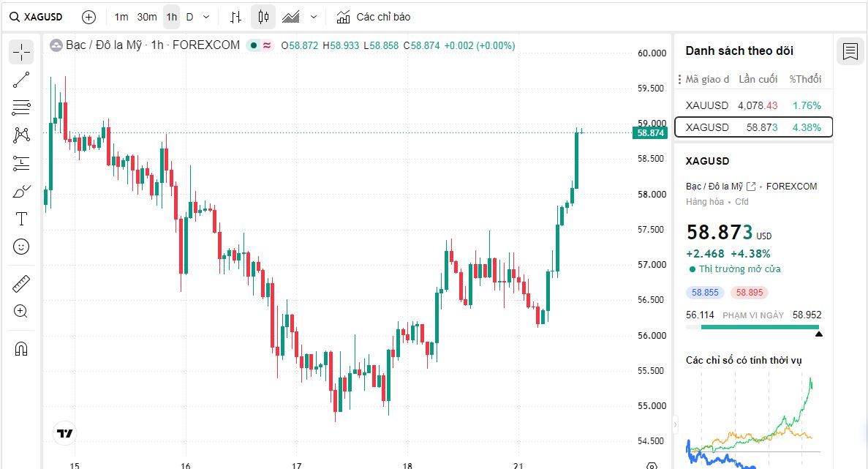The height and width of the screenshot is (469, 868).
Task: Switch to the 1m timeframe
Action: (x=121, y=17)
